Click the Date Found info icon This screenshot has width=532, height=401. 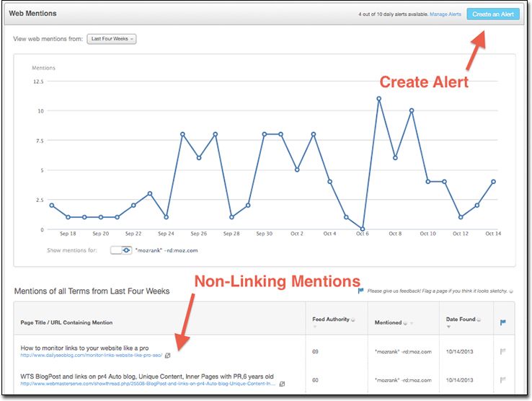[479, 319]
